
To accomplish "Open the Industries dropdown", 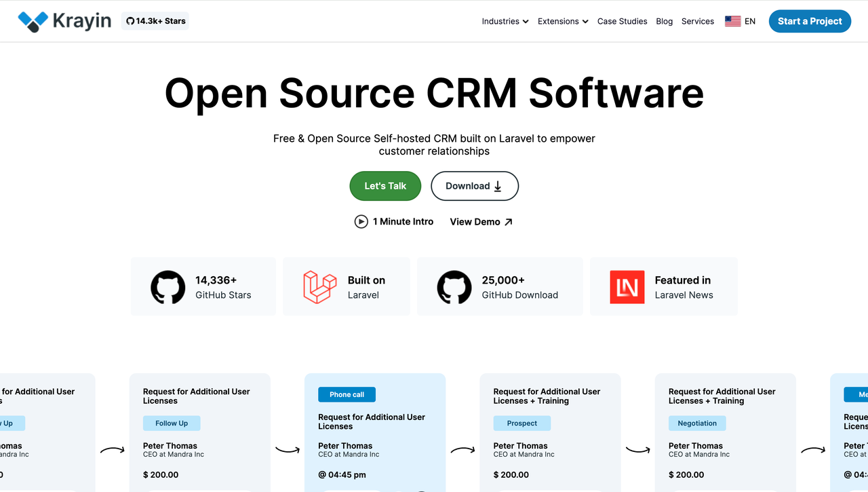I will pos(505,21).
